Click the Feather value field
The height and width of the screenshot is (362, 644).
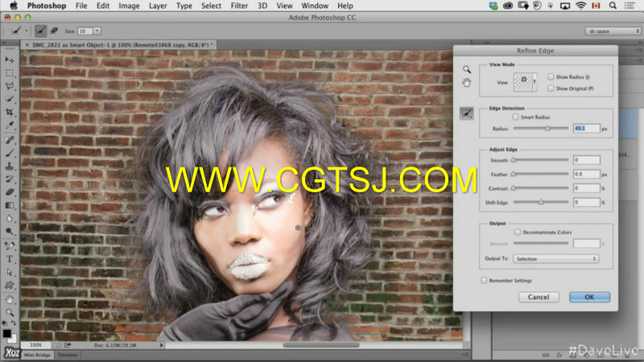tap(587, 174)
